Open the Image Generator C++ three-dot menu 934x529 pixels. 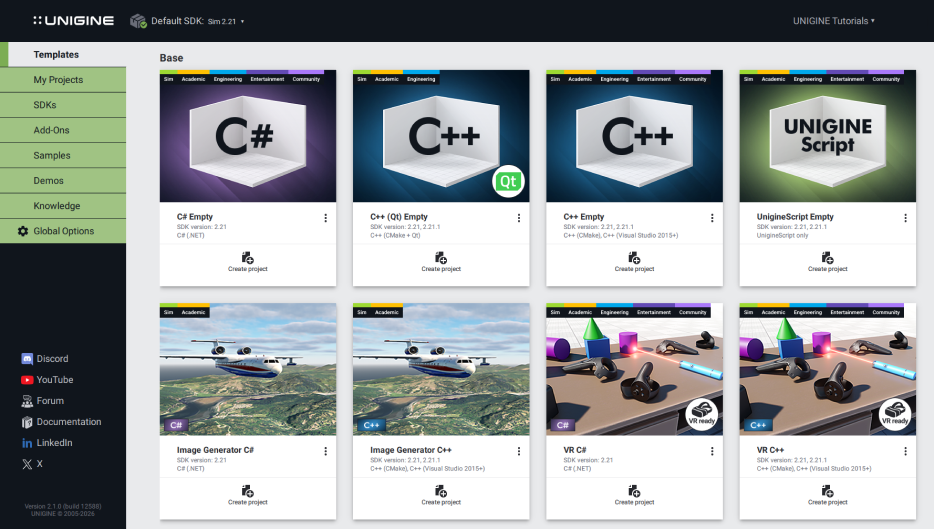pos(519,452)
